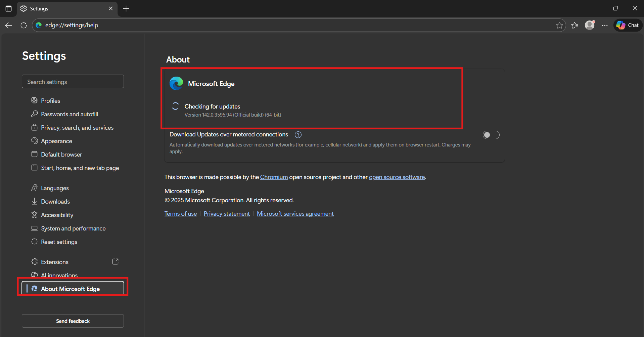Switch to the Settings tab
Viewport: 644px width, 337px height.
[x=60, y=8]
